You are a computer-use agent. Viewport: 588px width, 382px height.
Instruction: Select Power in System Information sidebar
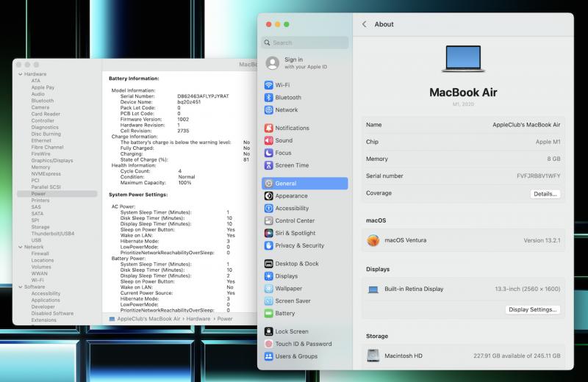click(57, 194)
